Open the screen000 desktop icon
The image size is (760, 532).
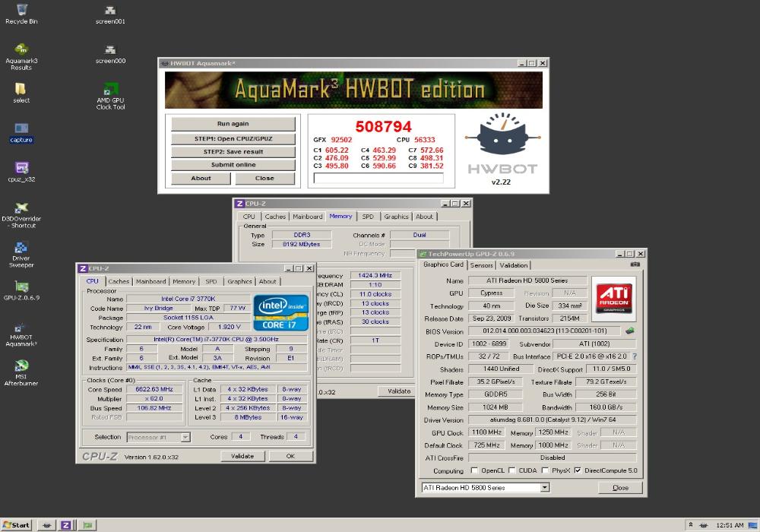[110, 54]
